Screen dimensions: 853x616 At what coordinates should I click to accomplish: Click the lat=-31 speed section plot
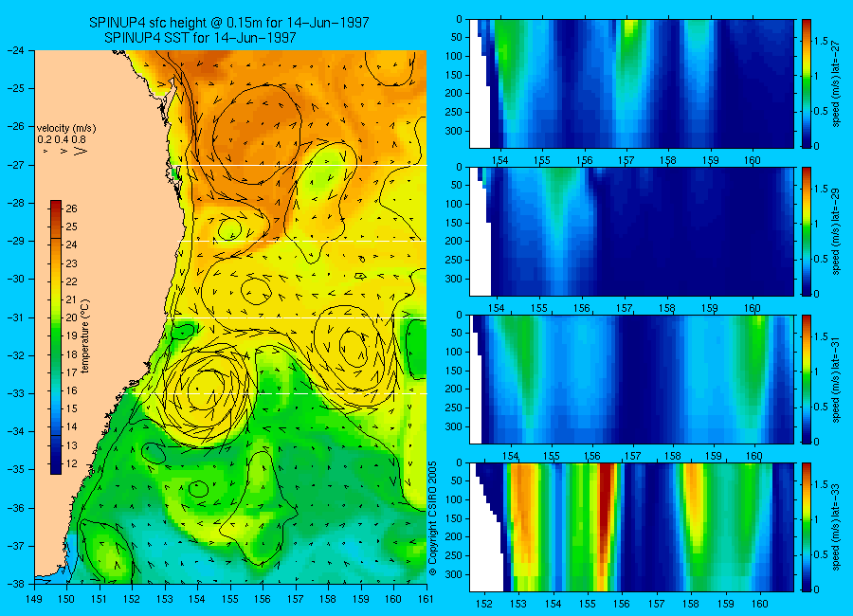click(x=631, y=379)
